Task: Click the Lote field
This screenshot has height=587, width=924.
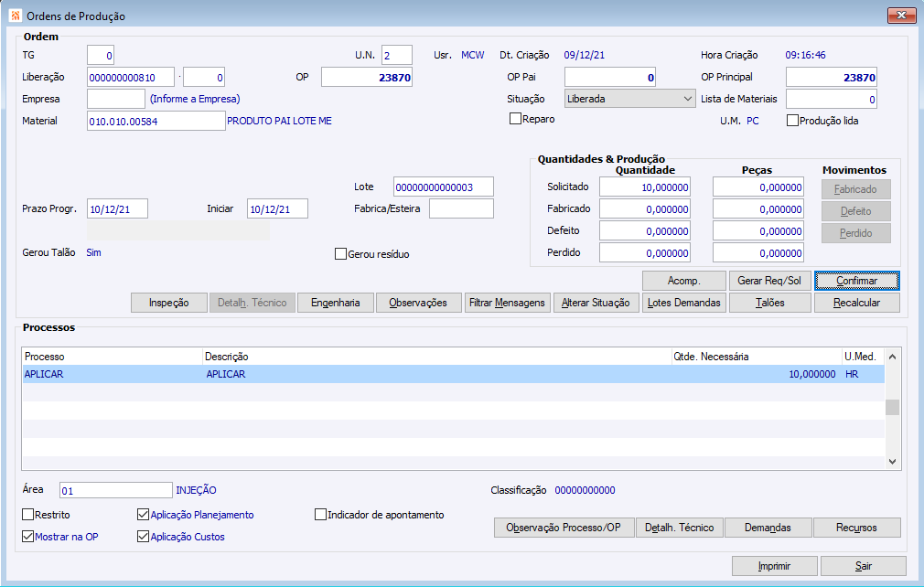Action: click(x=444, y=187)
